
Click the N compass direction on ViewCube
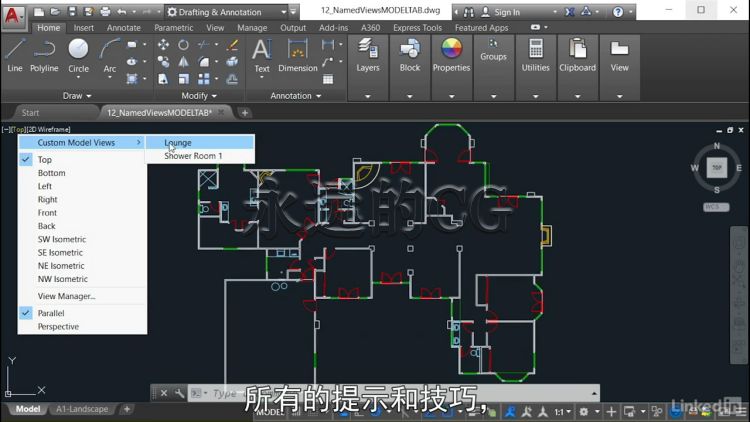717,145
